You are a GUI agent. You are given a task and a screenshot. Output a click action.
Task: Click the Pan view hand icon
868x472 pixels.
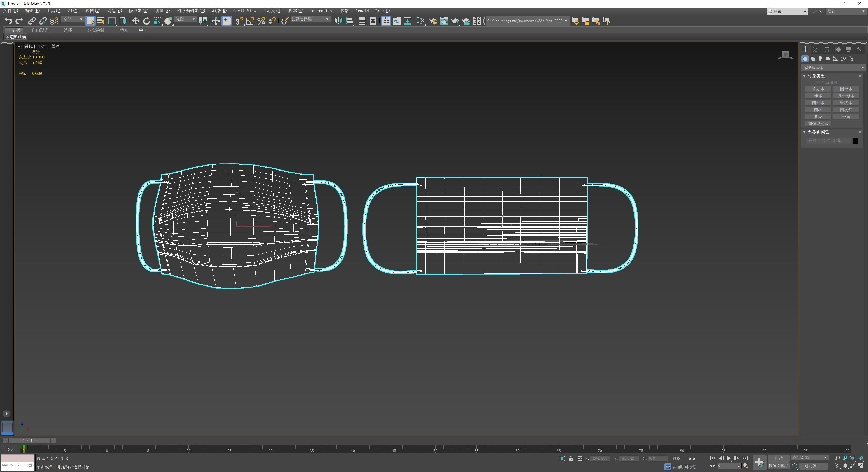[x=845, y=466]
